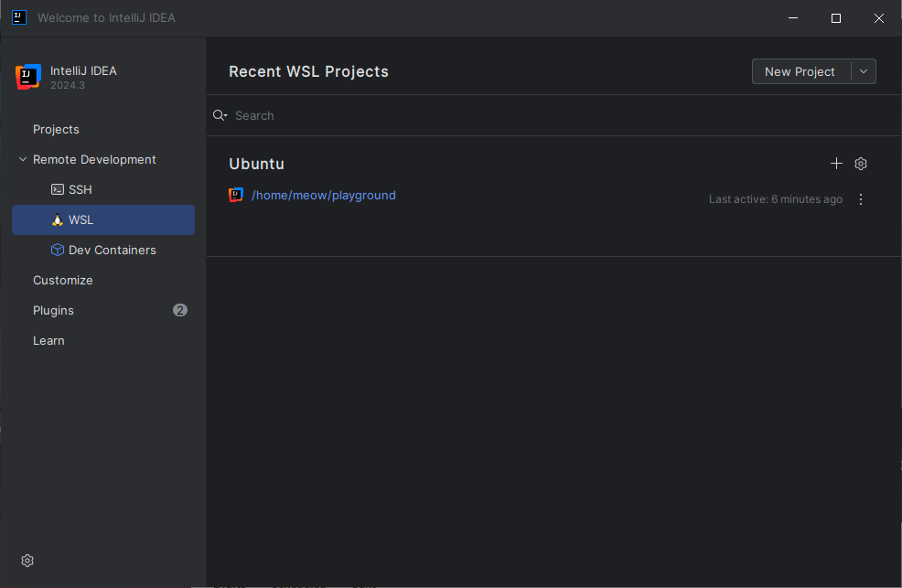Open the SSH remote development section
Image resolution: width=902 pixels, height=588 pixels.
tap(81, 189)
